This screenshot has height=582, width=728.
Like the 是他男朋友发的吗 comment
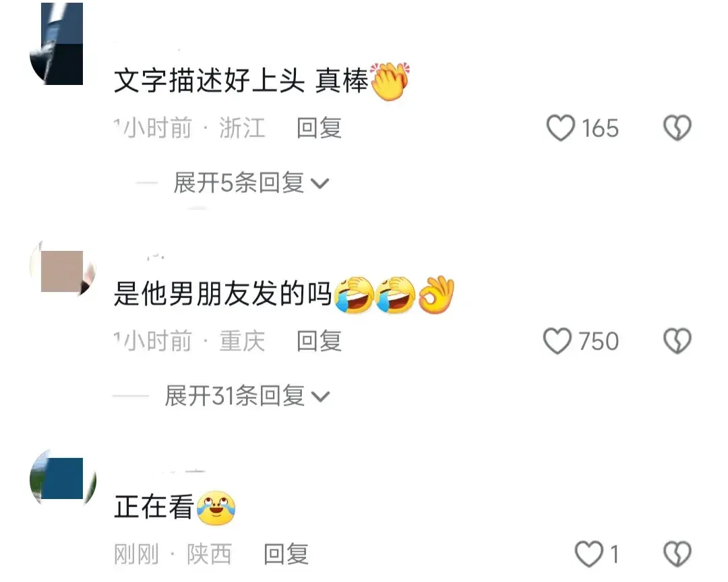pos(557,341)
